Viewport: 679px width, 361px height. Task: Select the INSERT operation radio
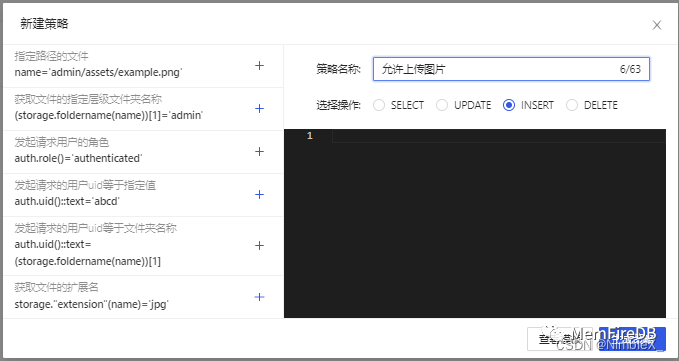pyautogui.click(x=509, y=105)
